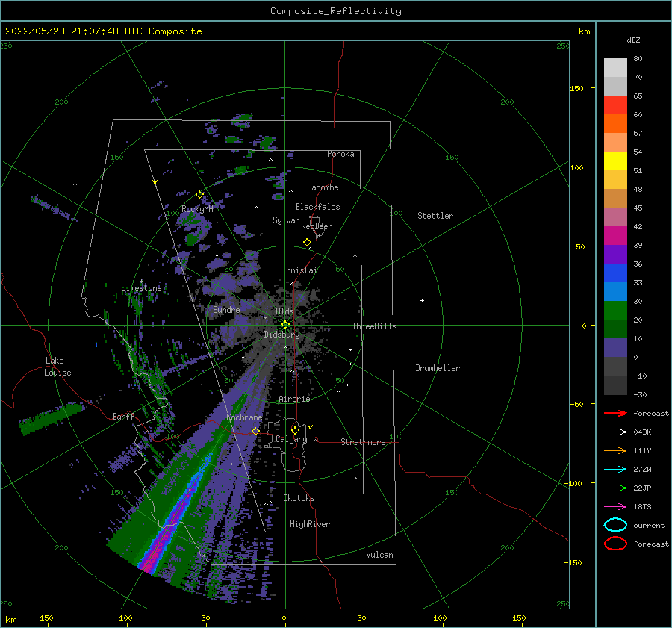Screen dimensions: 672x628
Task: Select the light gray top swatch of dBZ scale
Action: (x=615, y=68)
